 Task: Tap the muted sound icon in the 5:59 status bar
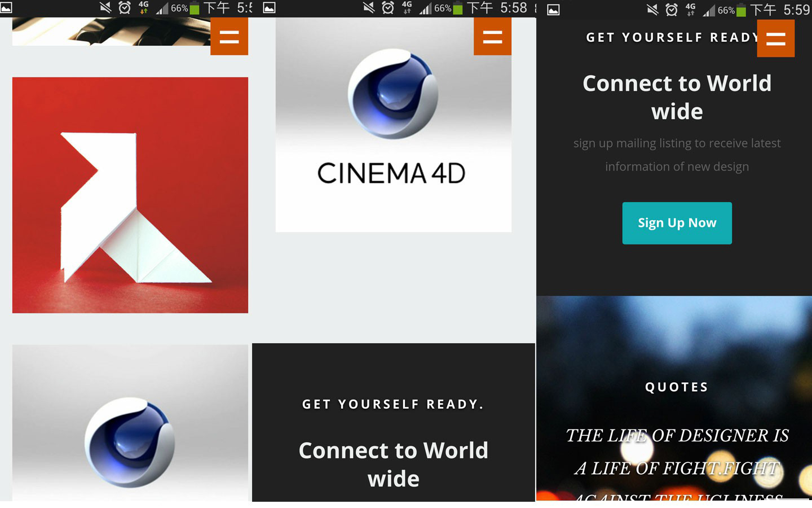(x=652, y=10)
